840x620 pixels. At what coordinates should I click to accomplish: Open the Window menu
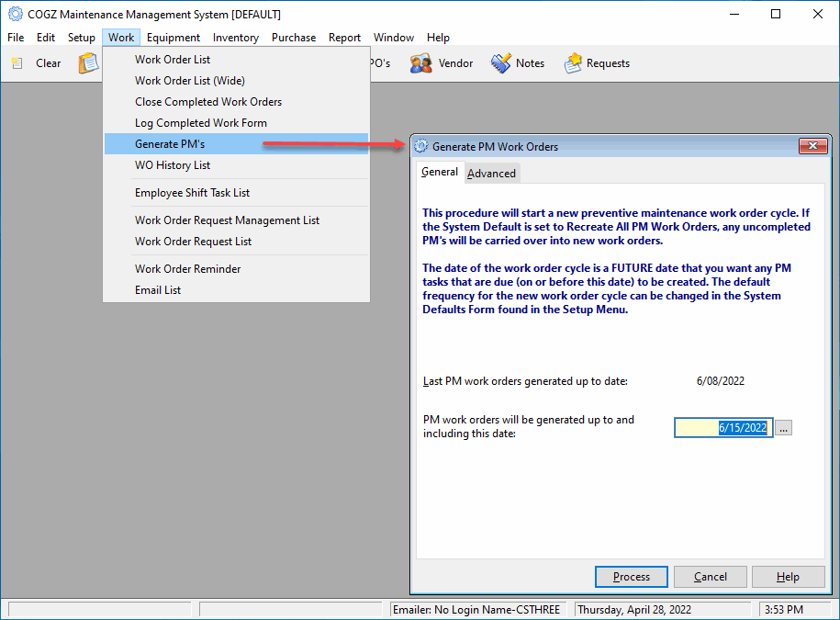[394, 38]
